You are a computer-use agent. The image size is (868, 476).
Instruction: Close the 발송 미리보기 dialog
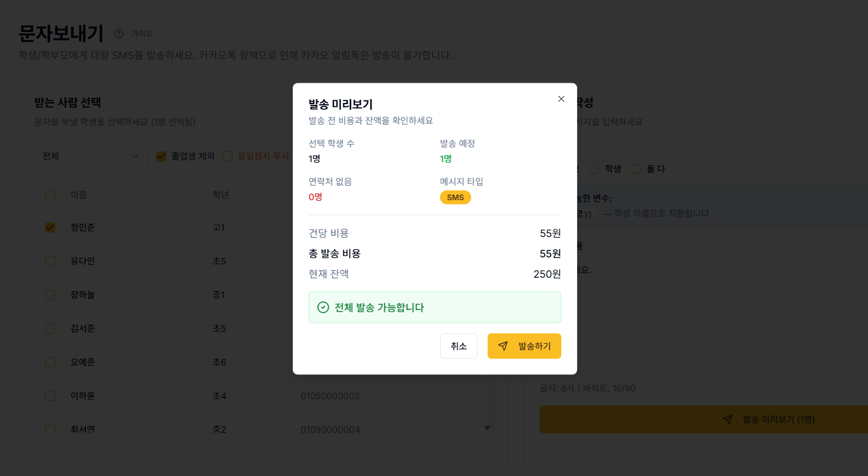coord(561,99)
